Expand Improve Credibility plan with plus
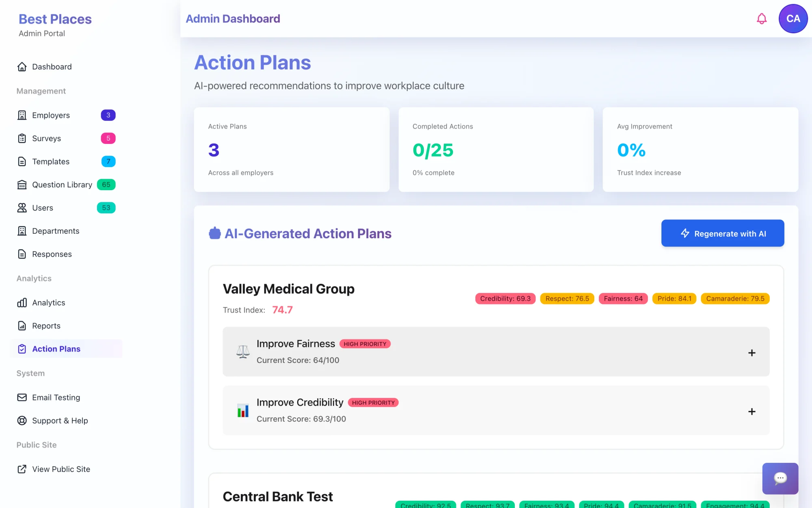 pos(752,412)
